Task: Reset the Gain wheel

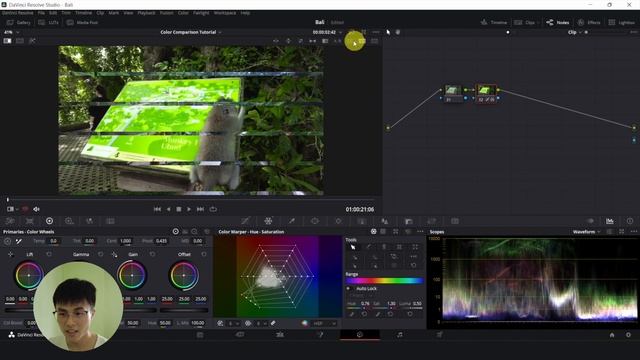Action: (x=152, y=254)
